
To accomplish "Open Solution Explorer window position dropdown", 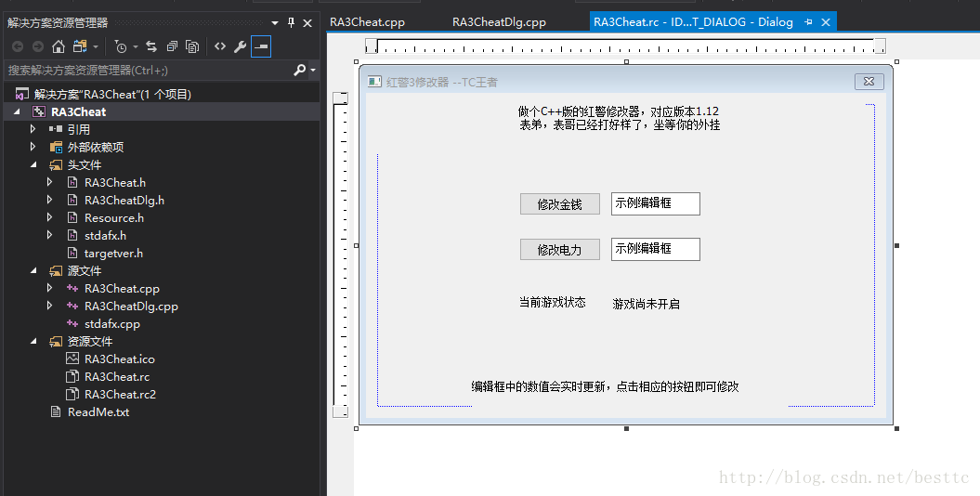I will 275,23.
